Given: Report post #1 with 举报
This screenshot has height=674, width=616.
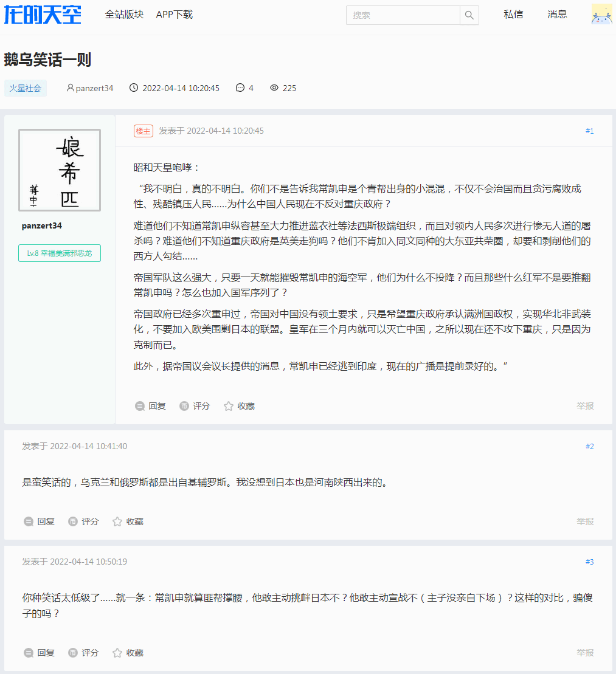Looking at the screenshot, I should pos(585,406).
